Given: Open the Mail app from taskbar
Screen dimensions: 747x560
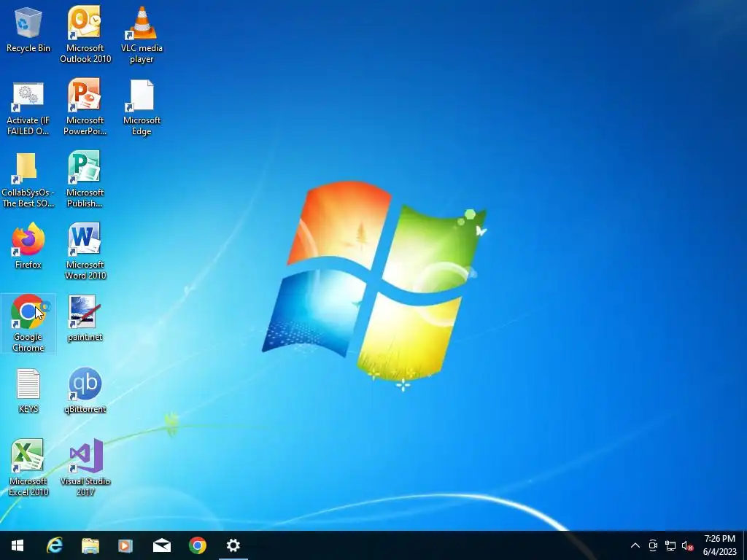Looking at the screenshot, I should [161, 545].
